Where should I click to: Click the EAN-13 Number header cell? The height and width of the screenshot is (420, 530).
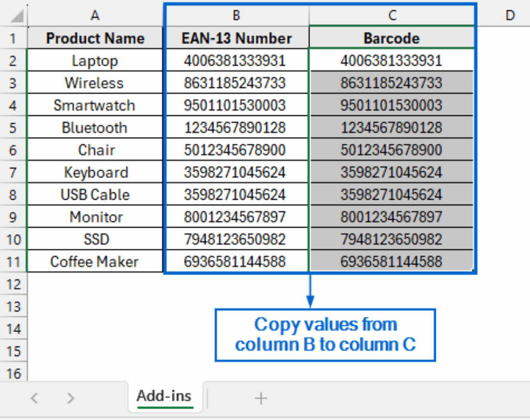click(236, 38)
